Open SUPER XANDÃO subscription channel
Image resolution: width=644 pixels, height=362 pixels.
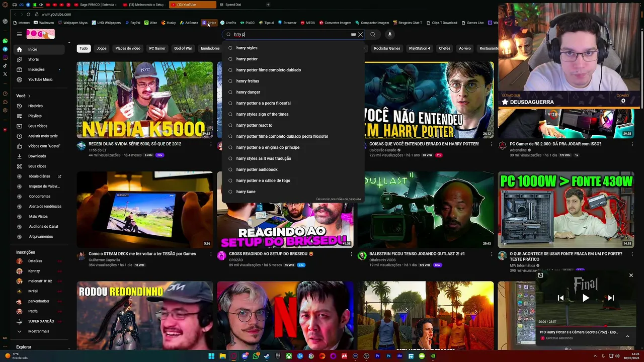(x=40, y=321)
